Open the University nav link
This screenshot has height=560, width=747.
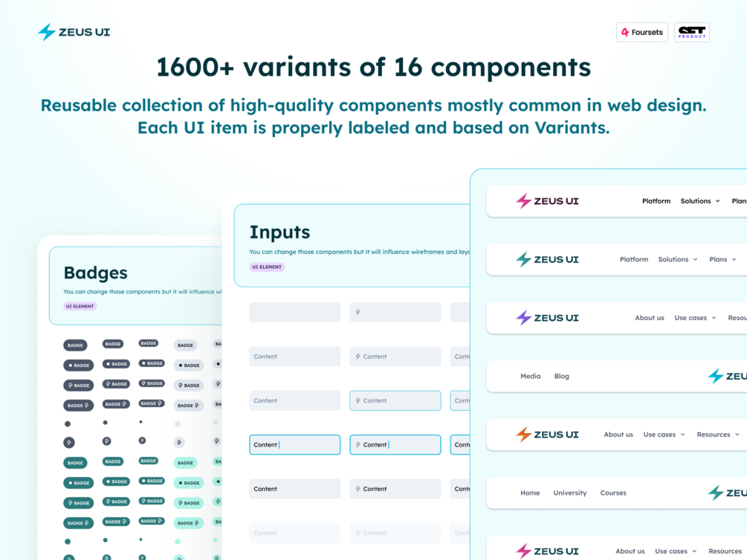pos(570,493)
